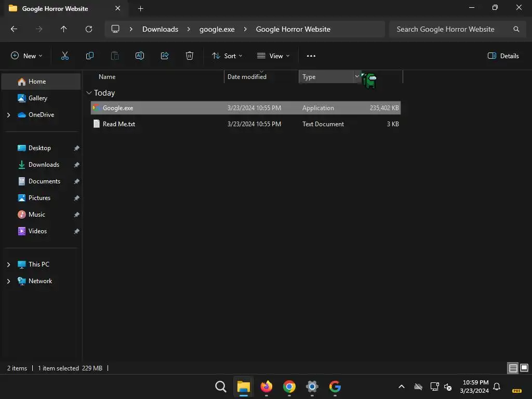
Task: Rename the selected file using rename icon
Action: (140, 56)
